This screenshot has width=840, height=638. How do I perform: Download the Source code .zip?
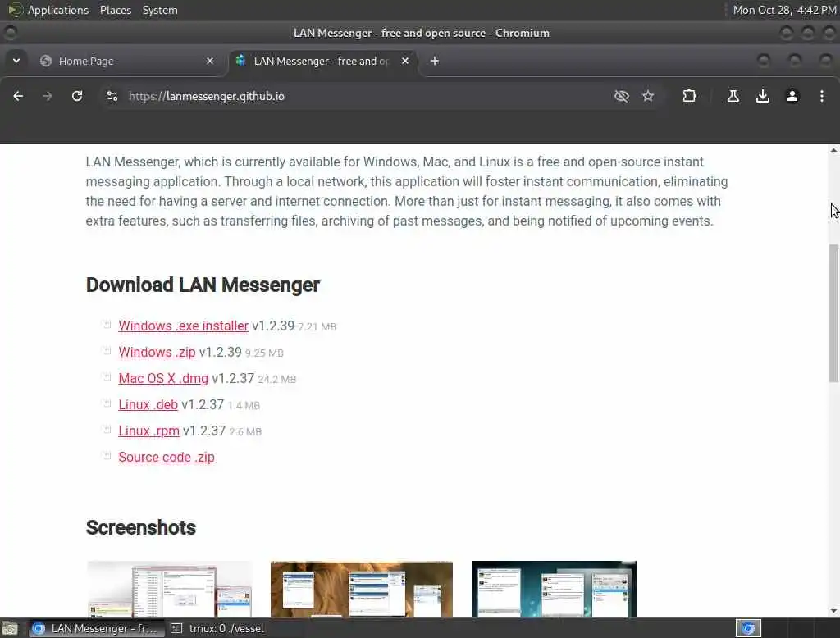(167, 457)
